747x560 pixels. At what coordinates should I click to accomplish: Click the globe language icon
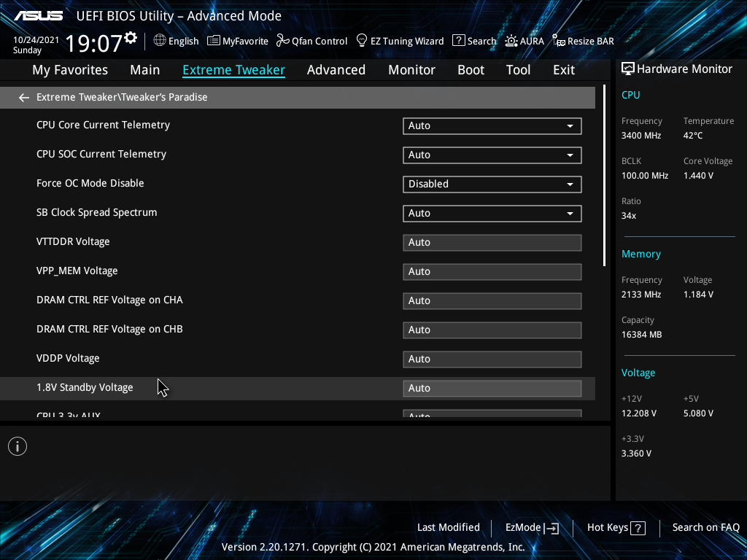(x=160, y=41)
